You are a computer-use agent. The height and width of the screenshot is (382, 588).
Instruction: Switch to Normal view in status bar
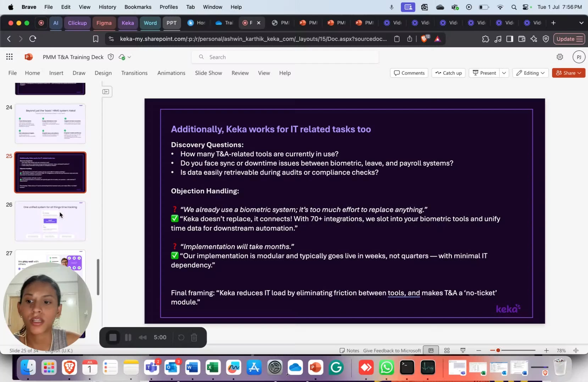click(431, 350)
